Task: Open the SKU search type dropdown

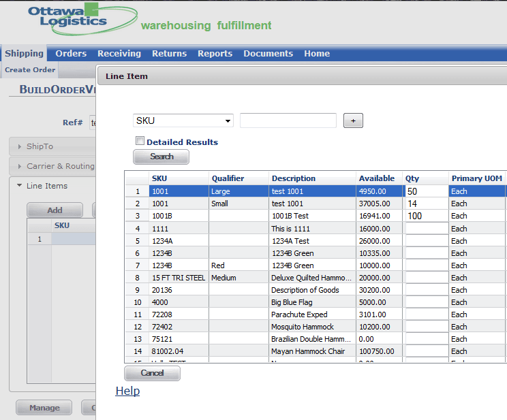Action: [x=183, y=120]
